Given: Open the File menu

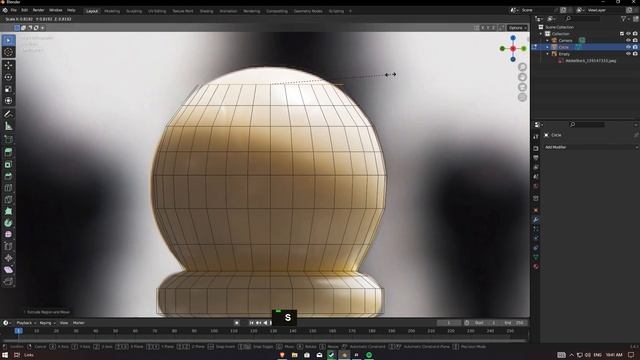Looking at the screenshot, I should pos(13,10).
